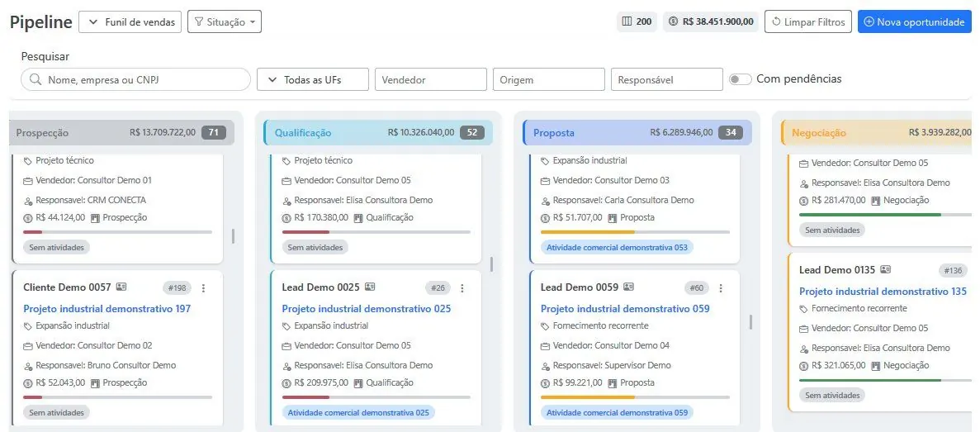Open options menu for Cliente Demo 0057 card
This screenshot has width=980, height=432.
click(x=203, y=288)
